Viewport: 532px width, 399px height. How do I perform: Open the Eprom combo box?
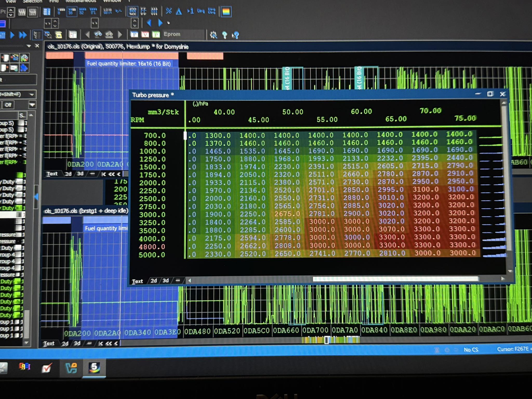coord(183,34)
